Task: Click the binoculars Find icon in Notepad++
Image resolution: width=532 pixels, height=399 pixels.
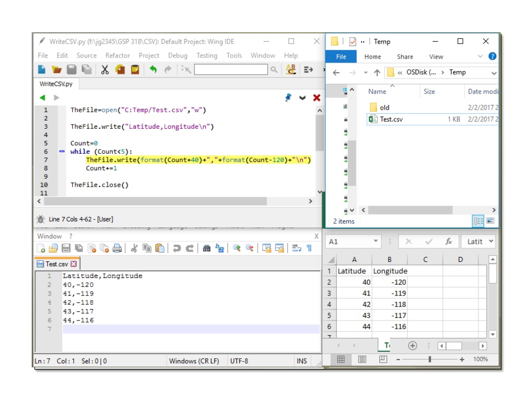Action: click(x=207, y=248)
